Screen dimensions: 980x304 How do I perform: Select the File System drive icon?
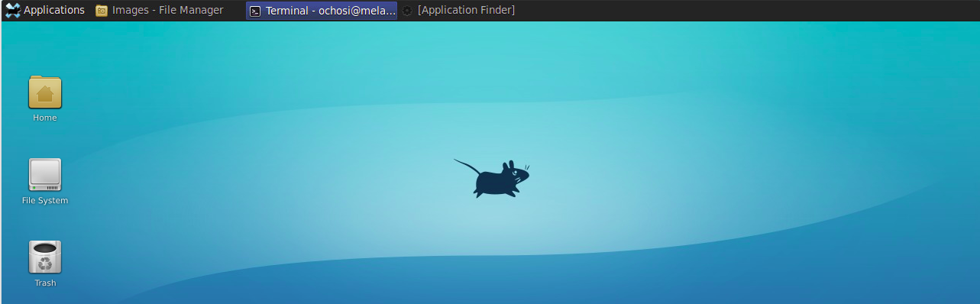pos(45,175)
